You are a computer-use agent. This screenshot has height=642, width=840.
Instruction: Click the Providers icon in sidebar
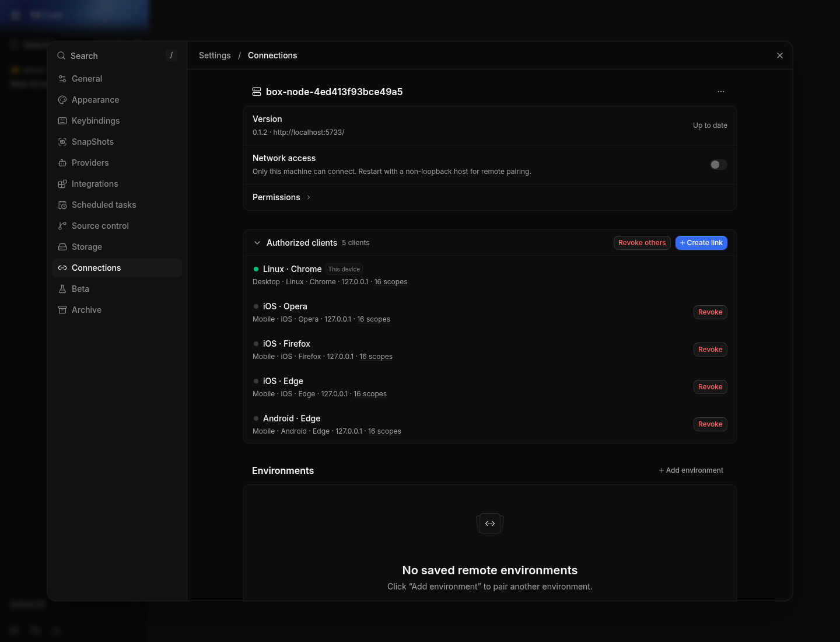[62, 163]
